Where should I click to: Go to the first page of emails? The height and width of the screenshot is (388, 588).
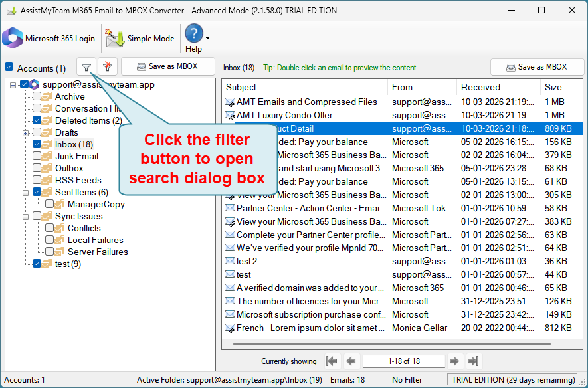[332, 361]
